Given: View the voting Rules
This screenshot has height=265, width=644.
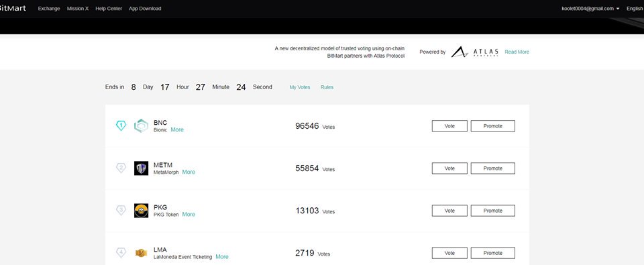Looking at the screenshot, I should 327,87.
